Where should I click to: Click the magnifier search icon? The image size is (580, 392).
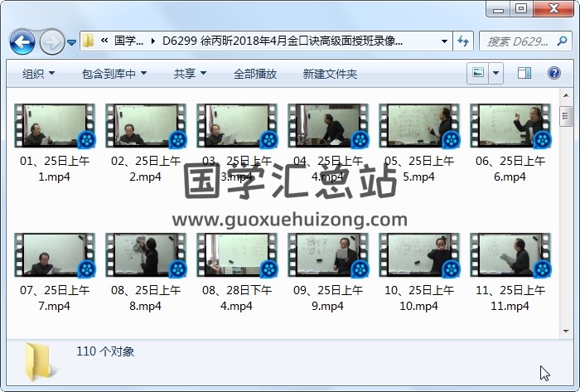click(x=562, y=41)
